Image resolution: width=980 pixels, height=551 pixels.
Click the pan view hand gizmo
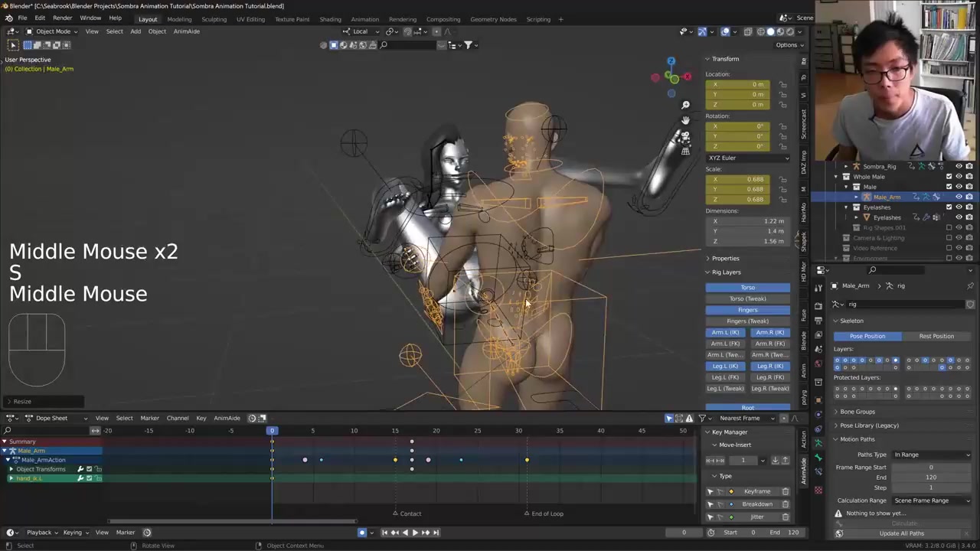click(685, 121)
